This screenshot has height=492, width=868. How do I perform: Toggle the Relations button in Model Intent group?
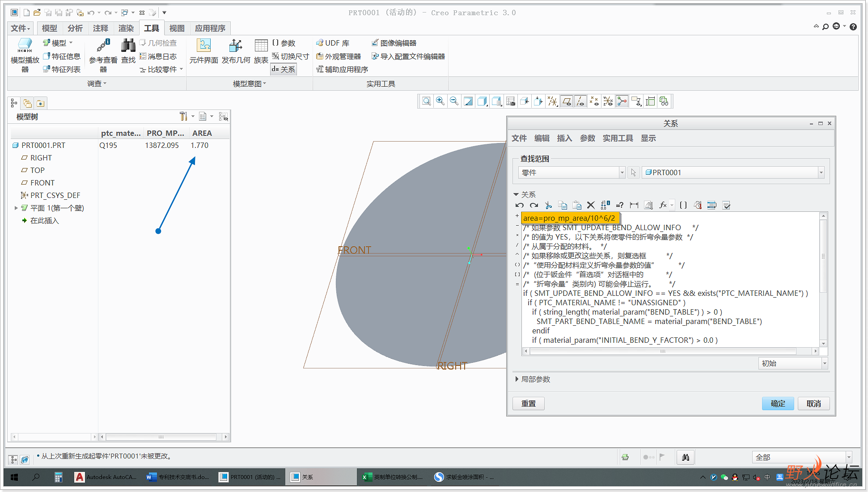pyautogui.click(x=284, y=69)
